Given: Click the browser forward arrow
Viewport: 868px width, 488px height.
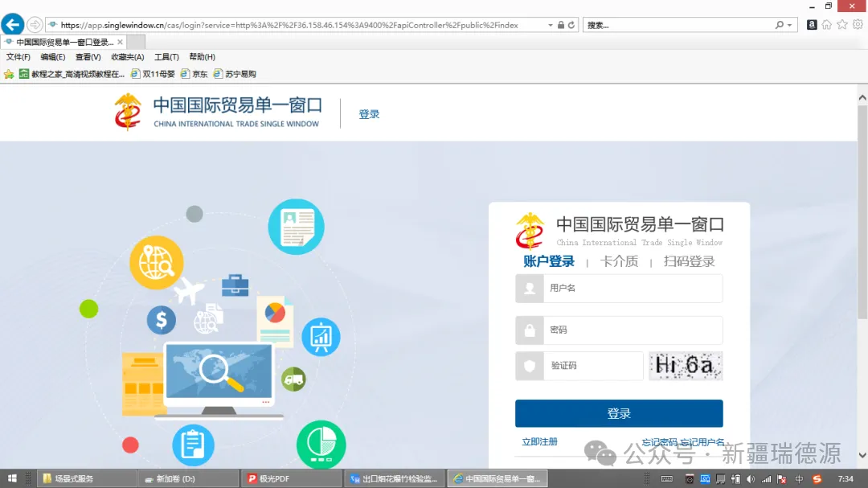Looking at the screenshot, I should [35, 25].
